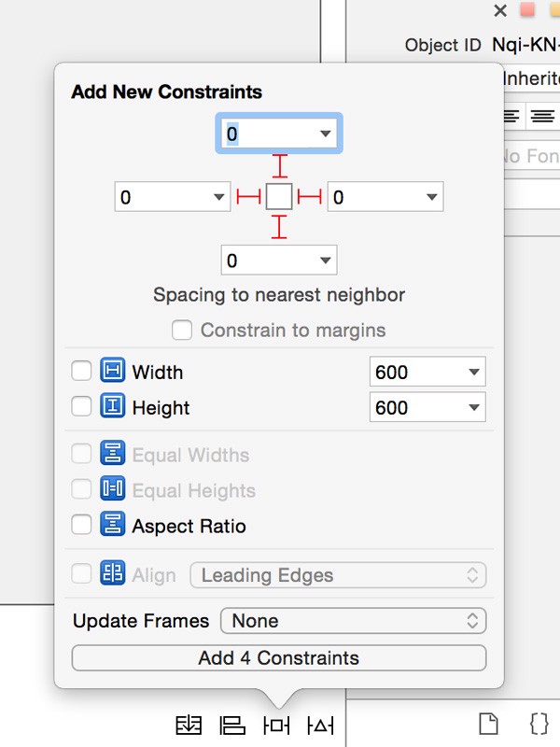Click the Equal Widths icon

pyautogui.click(x=112, y=453)
